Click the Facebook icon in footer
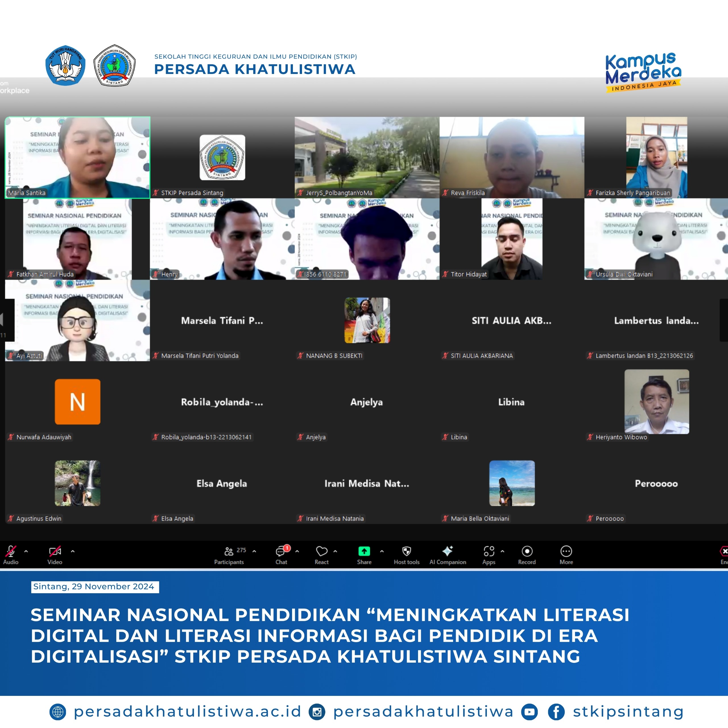Screen dimensions: 728x728 pyautogui.click(x=556, y=712)
